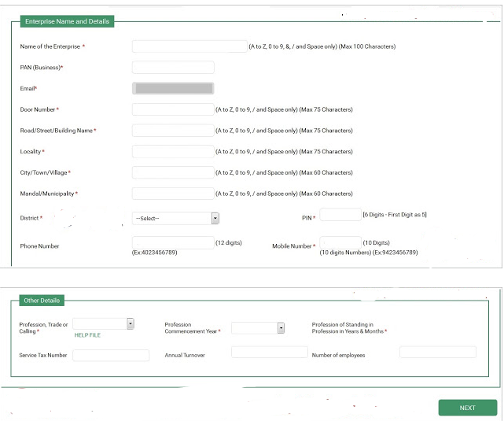
Task: Click the Road/Street/Building Name field
Action: point(173,131)
